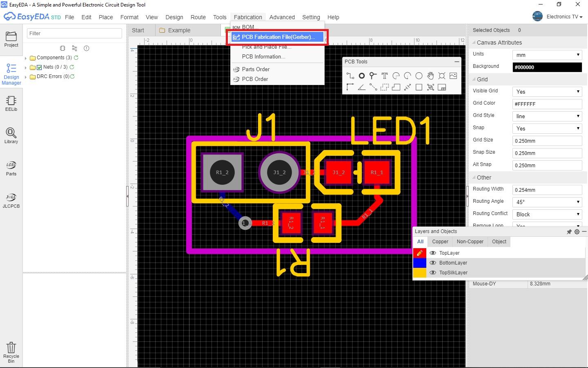This screenshot has height=368, width=588.
Task: Select the Text tool in PCB Tools
Action: pos(384,76)
